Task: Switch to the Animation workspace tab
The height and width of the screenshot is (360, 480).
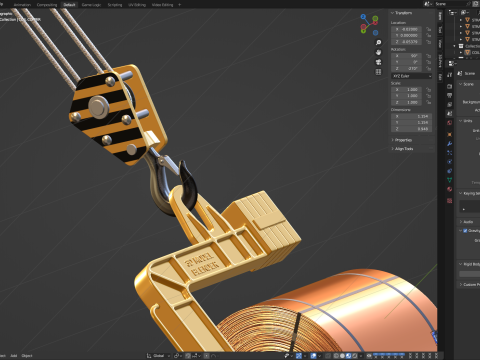Action: (22, 5)
